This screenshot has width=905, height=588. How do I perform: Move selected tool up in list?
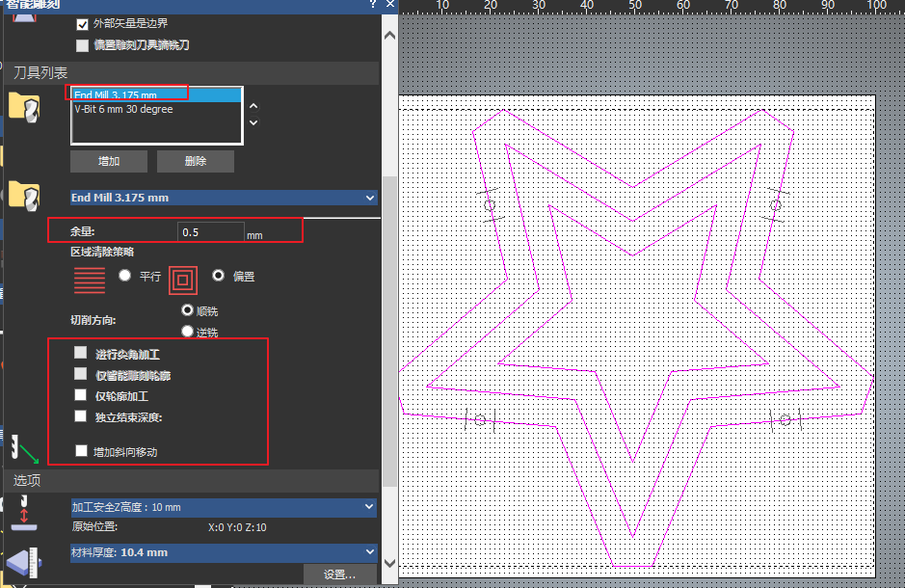click(253, 106)
